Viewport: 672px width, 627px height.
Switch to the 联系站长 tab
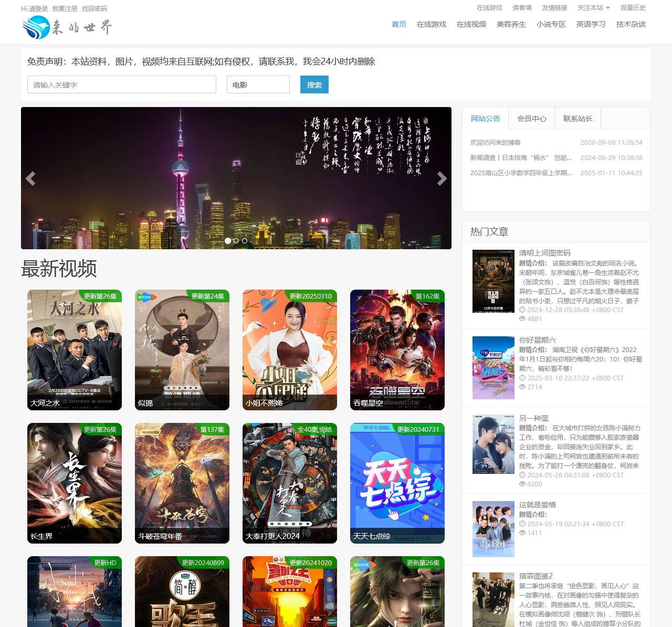578,119
